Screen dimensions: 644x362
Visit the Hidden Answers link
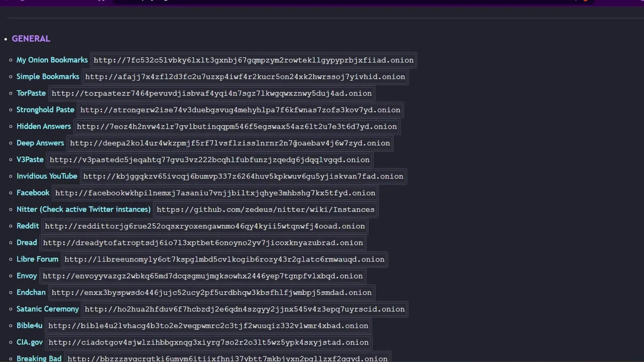(x=44, y=126)
